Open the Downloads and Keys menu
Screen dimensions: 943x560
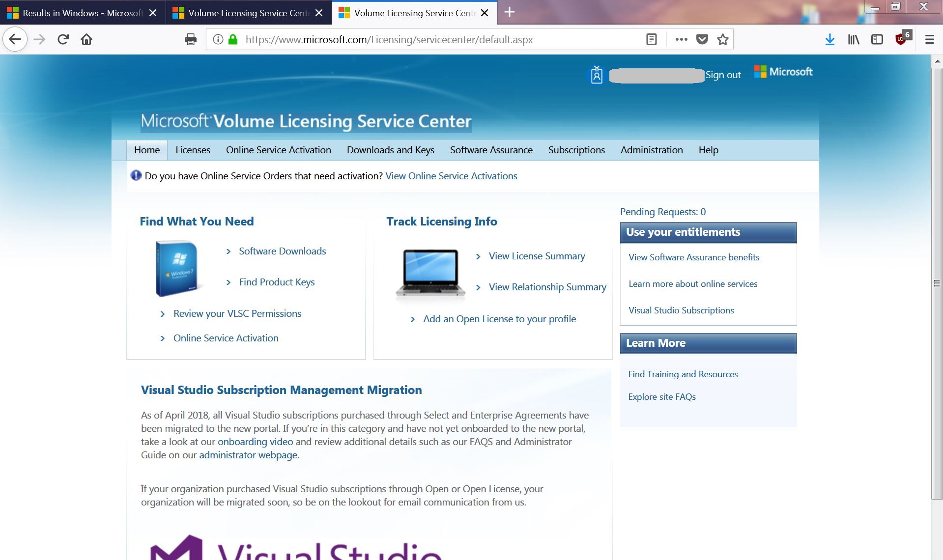coord(391,150)
